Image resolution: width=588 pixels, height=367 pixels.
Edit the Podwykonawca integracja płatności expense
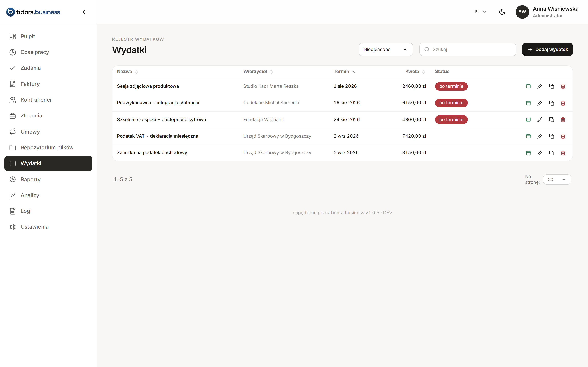coord(540,103)
